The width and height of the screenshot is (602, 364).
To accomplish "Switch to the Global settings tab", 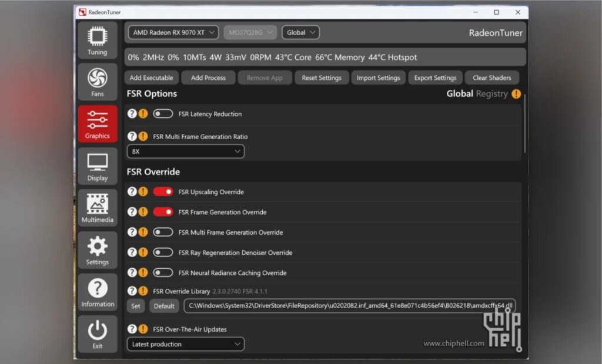I will pos(460,93).
